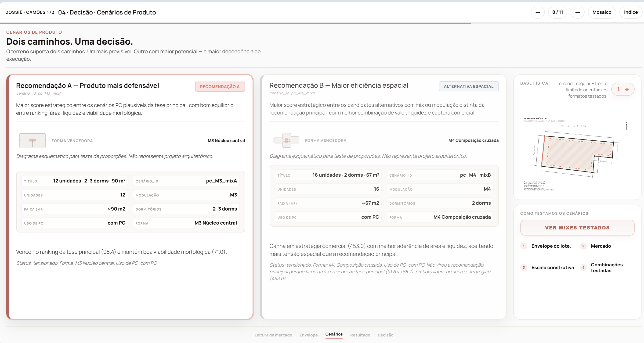
Task: Click the M3 Núcleo central schematic diagram
Action: (33, 140)
